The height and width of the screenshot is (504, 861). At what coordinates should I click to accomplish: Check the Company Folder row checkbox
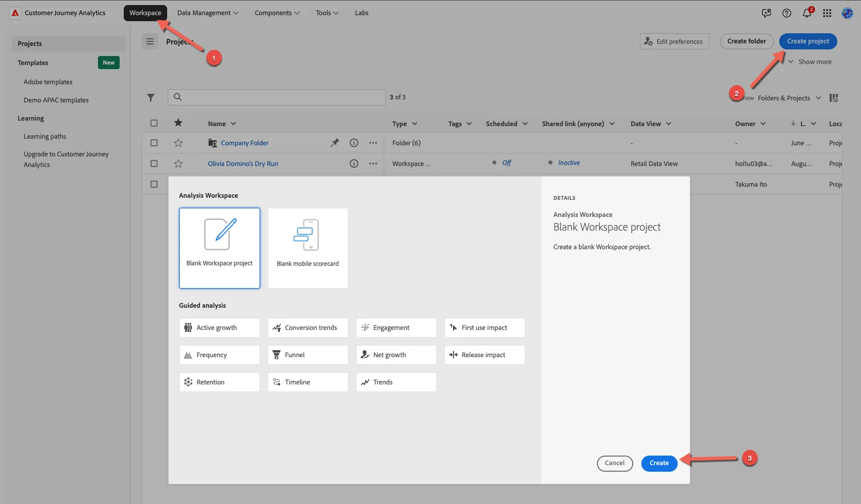pos(154,143)
